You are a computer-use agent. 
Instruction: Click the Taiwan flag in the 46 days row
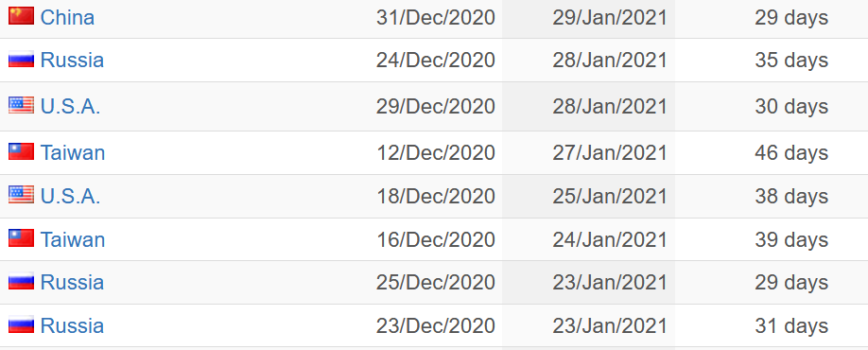click(21, 151)
